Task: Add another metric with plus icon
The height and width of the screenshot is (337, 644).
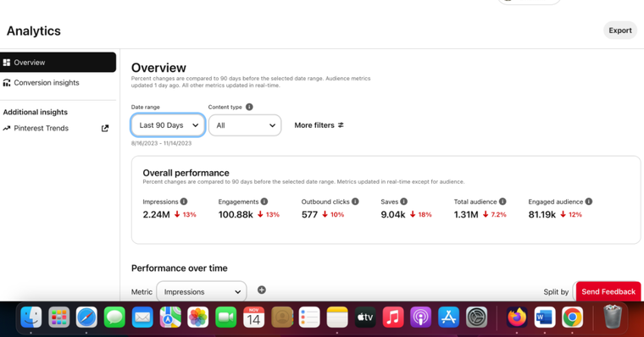Action: tap(262, 290)
